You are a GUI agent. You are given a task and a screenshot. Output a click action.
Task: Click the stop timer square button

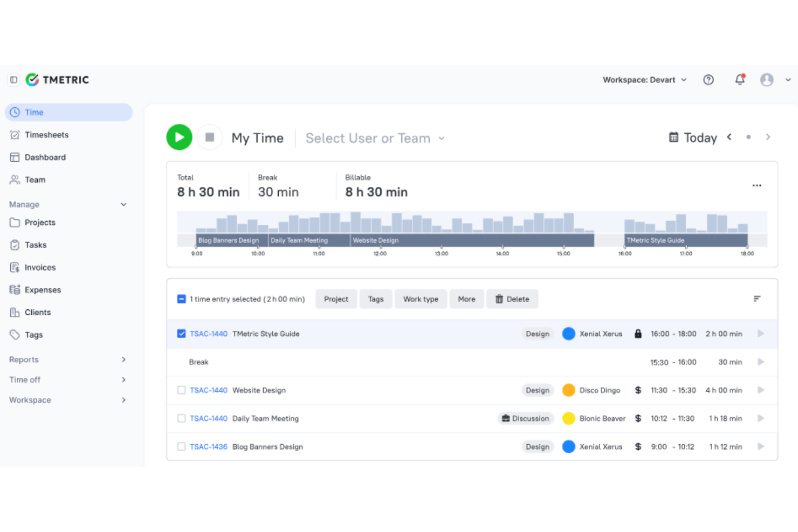(x=210, y=137)
